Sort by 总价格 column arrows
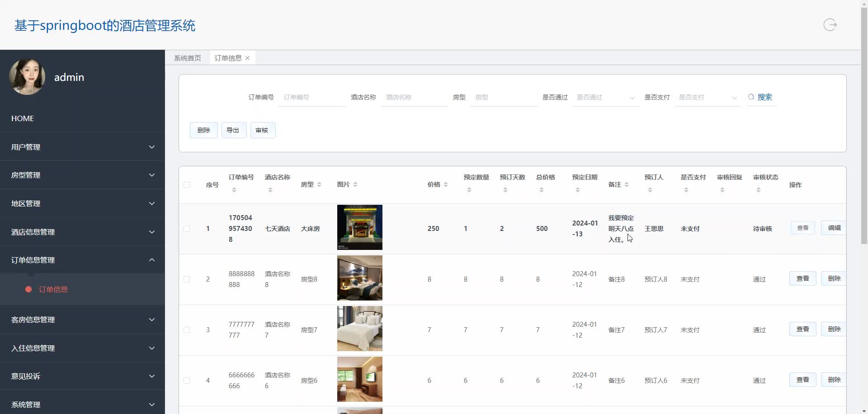This screenshot has height=414, width=868. coord(542,190)
